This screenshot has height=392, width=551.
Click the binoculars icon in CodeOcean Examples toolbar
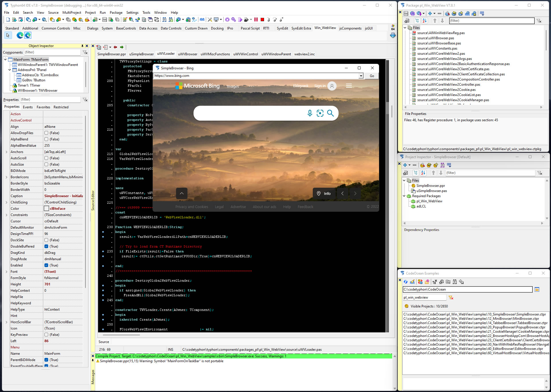[x=455, y=282]
